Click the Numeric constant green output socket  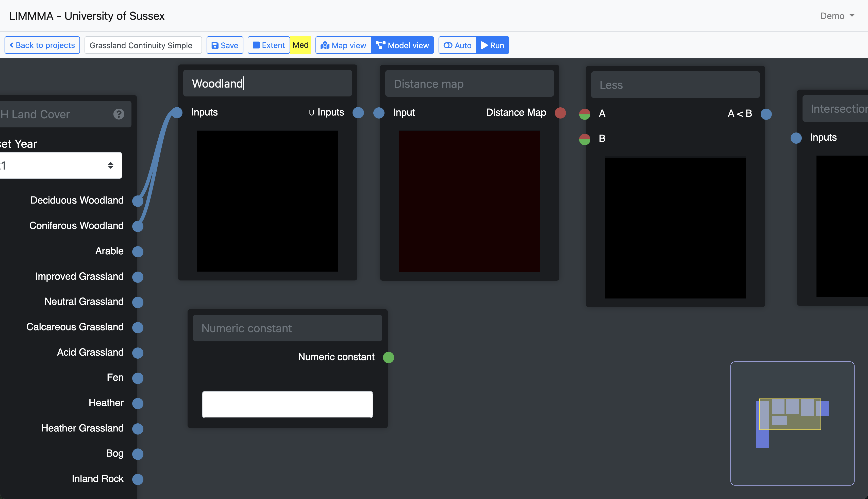[x=388, y=357]
